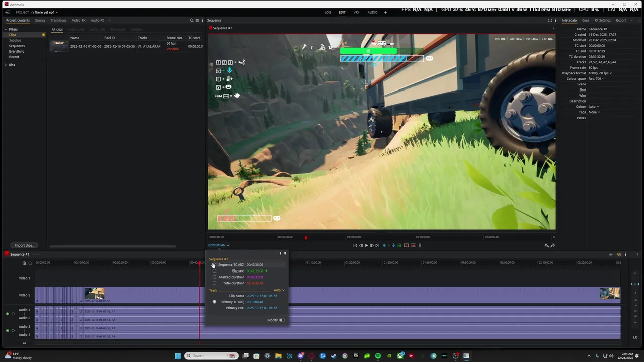
Task: Add new workspace with plus button
Action: tap(386, 12)
